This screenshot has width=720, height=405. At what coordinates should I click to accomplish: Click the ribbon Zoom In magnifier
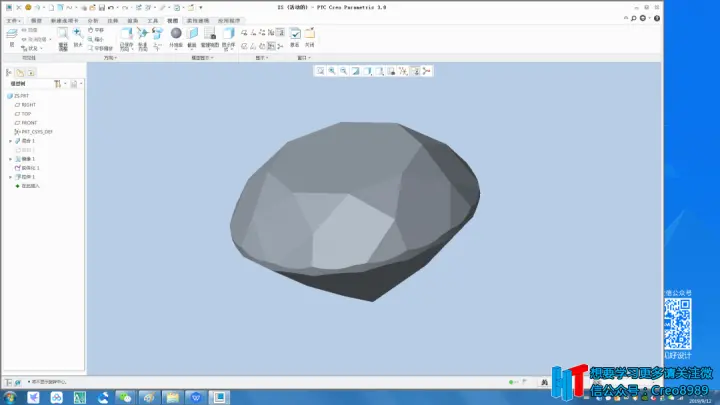78,37
